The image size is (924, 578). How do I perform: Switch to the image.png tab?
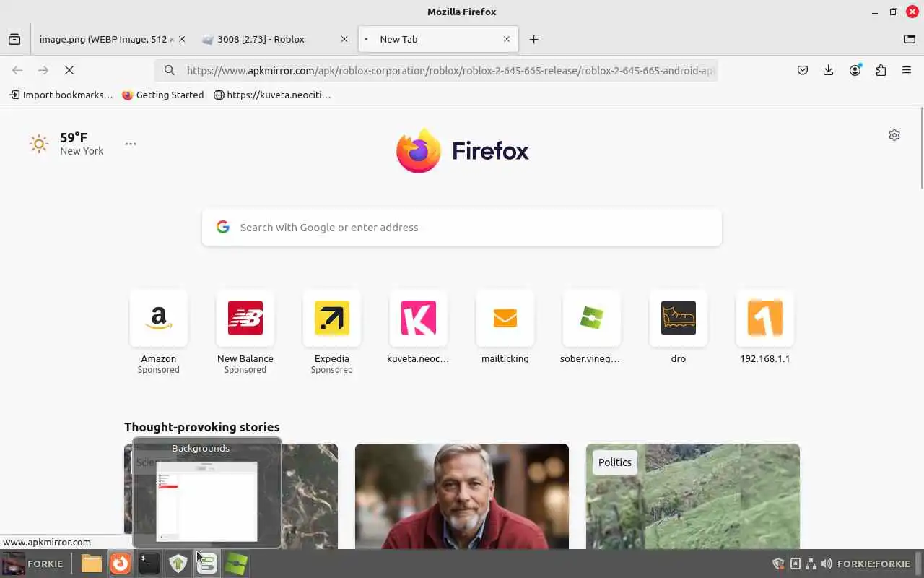tap(103, 39)
